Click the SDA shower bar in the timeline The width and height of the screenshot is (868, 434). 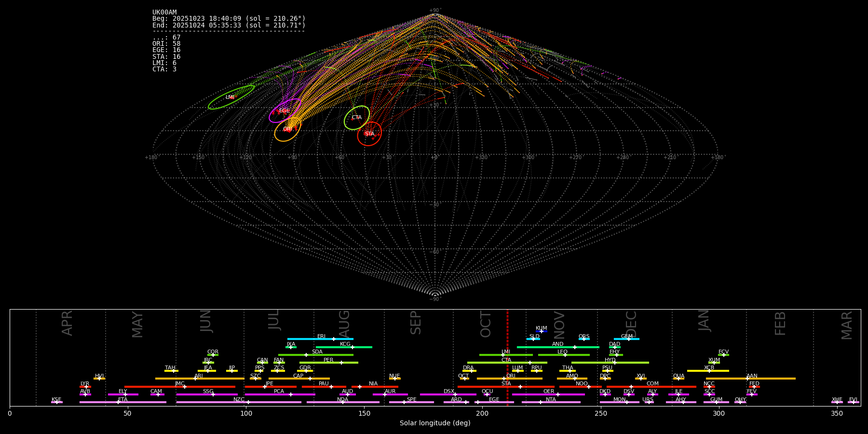click(316, 355)
